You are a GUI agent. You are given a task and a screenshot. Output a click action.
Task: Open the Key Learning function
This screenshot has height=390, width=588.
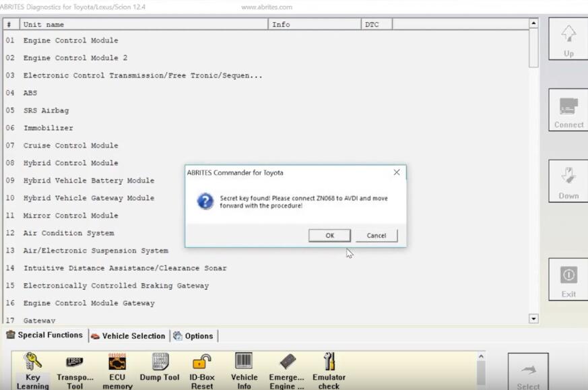click(x=32, y=369)
